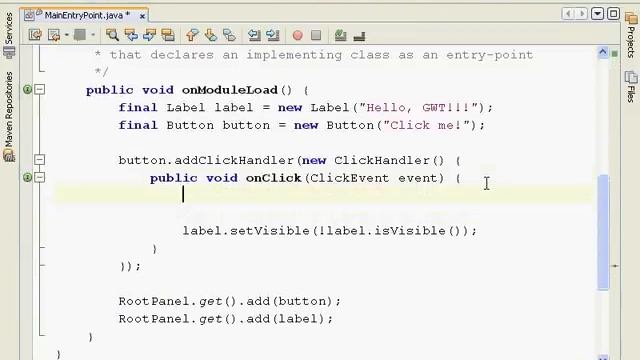This screenshot has height=360, width=640.
Task: Click the line "RootPanel.get().add(button);"
Action: click(x=229, y=302)
